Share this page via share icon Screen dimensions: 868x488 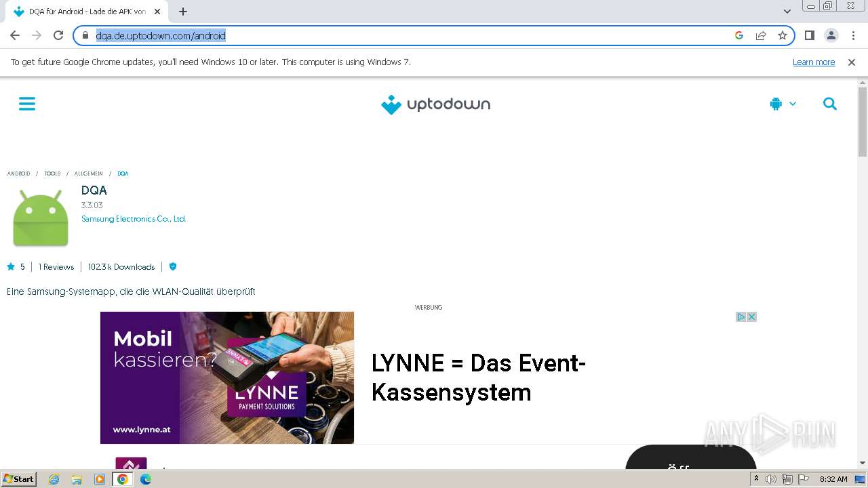click(761, 35)
